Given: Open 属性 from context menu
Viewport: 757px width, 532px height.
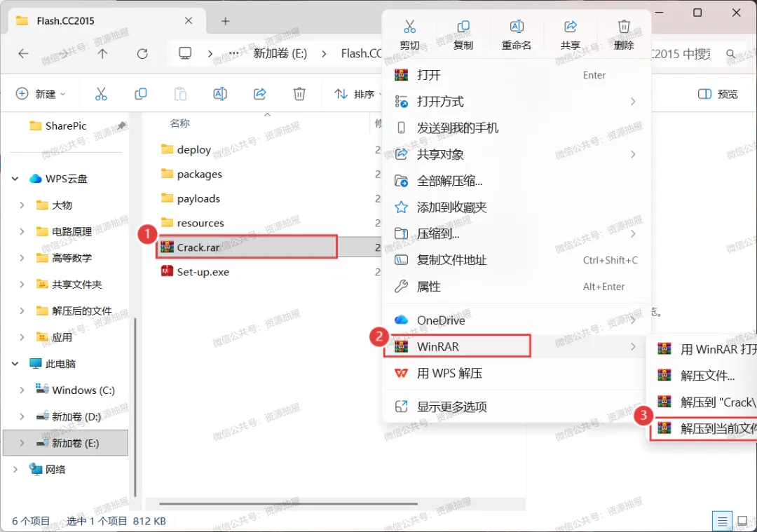Looking at the screenshot, I should (517, 287).
